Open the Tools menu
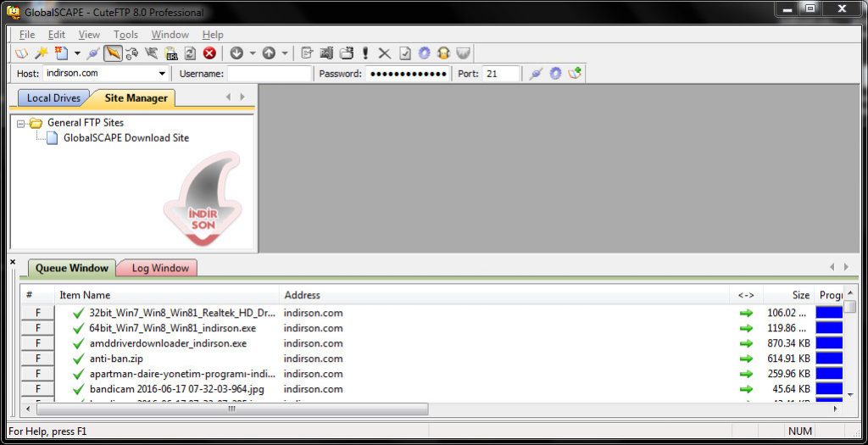Screen dimensions: 868x445 coord(125,34)
